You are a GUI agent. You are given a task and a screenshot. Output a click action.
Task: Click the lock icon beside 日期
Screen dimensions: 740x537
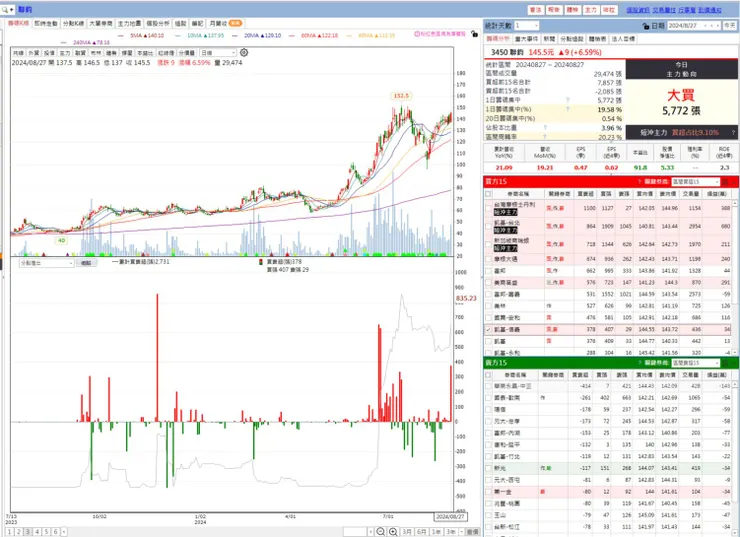point(646,26)
